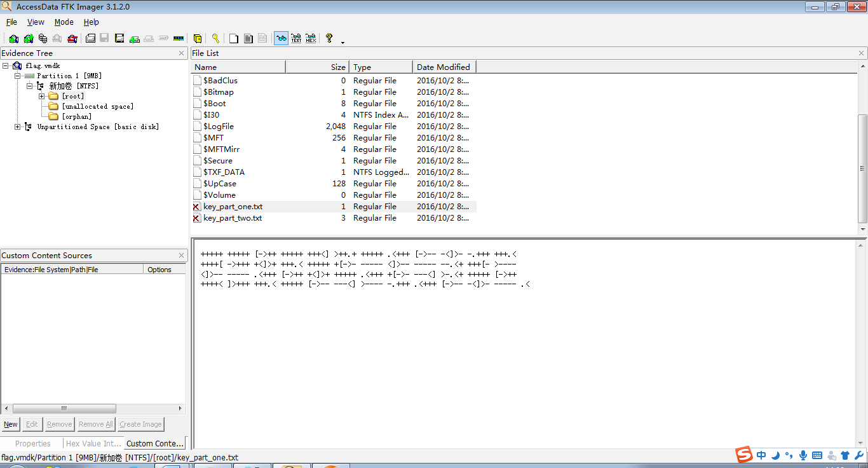Click the Sogou skin shirt icon
This screenshot has width=868, height=468.
tap(845, 455)
